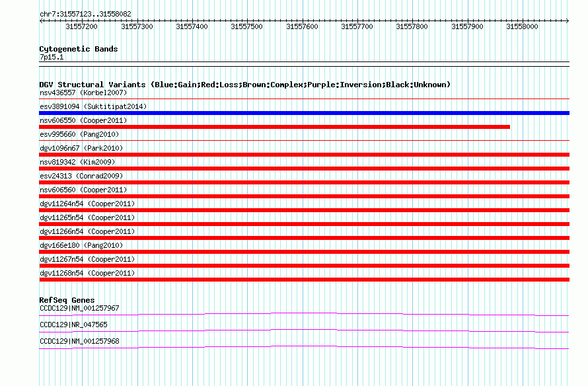Open transcript CCDC129|NR_047565
Viewport: 588px width, 386px height.
73,325
